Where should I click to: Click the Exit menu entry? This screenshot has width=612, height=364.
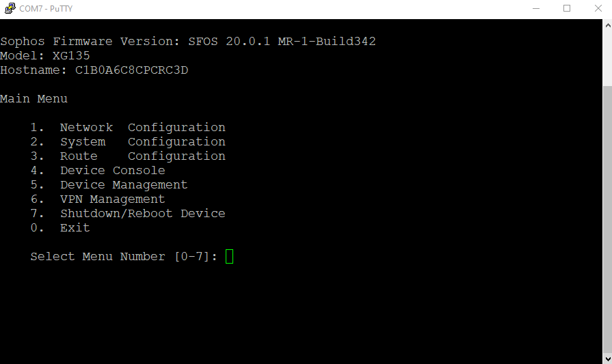(x=75, y=228)
